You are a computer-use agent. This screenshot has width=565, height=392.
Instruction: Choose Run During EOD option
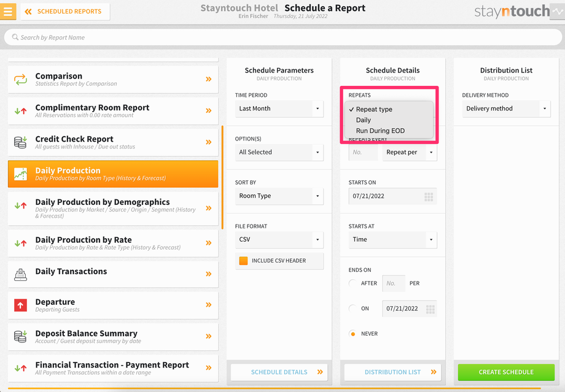[x=389, y=131]
